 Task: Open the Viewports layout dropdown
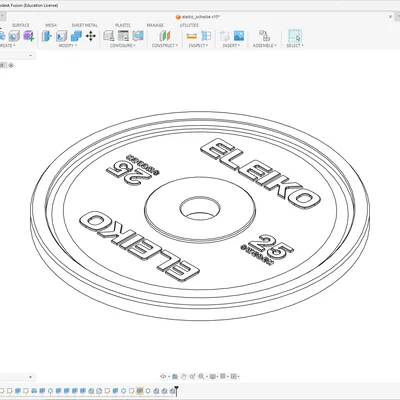click(x=235, y=376)
